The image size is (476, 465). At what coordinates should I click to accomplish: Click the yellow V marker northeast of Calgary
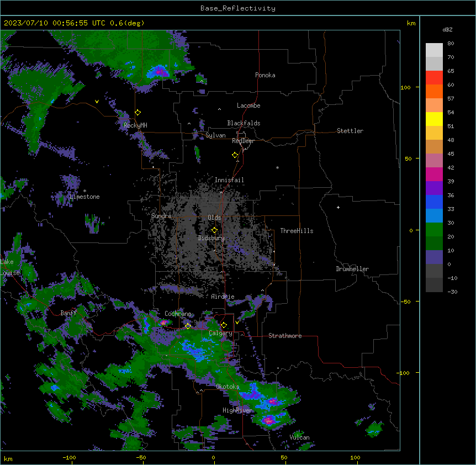tap(237, 323)
